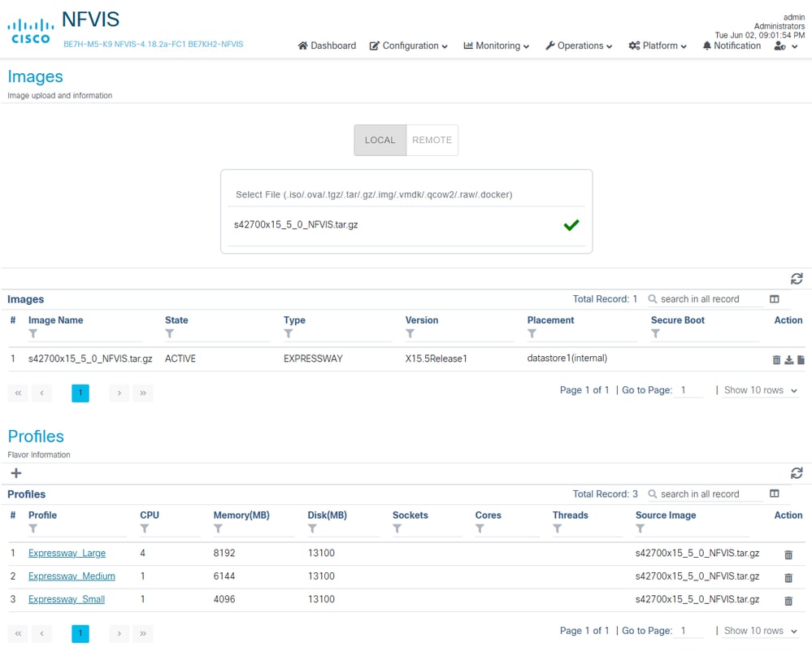Switch to the REMOTE upload toggle
This screenshot has height=652, width=812.
point(432,140)
